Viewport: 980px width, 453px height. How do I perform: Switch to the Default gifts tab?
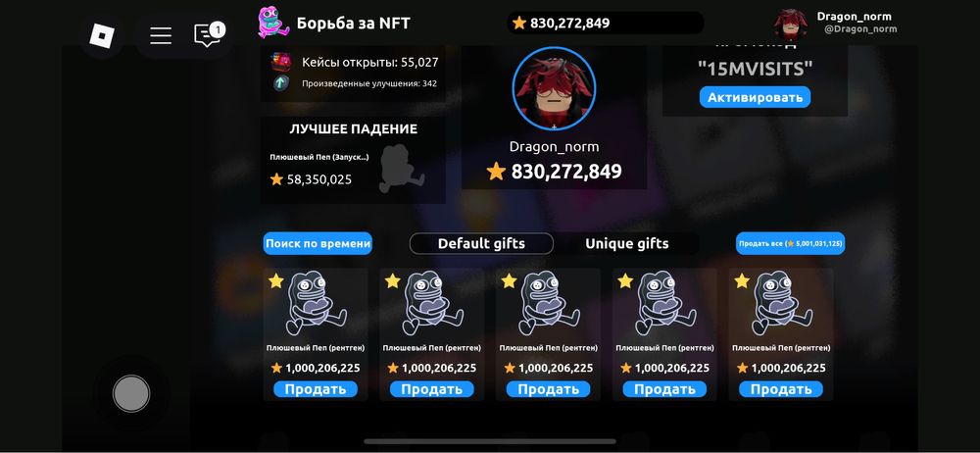point(481,243)
